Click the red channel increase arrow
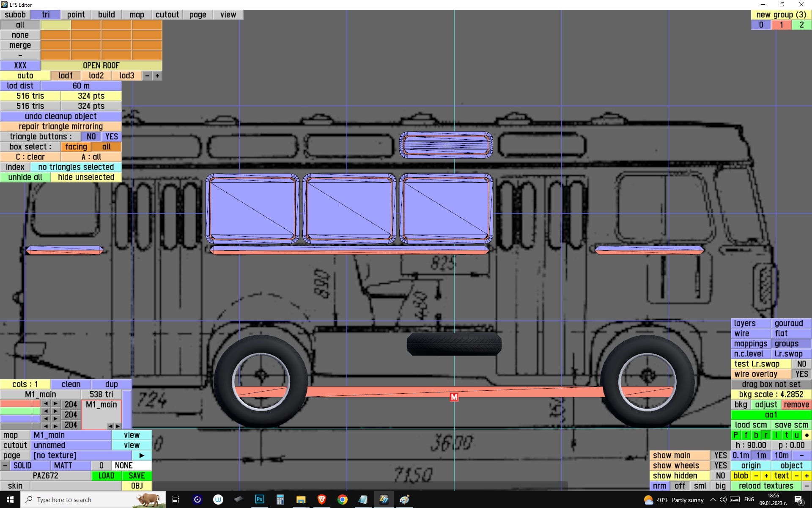This screenshot has width=812, height=508. pyautogui.click(x=55, y=404)
